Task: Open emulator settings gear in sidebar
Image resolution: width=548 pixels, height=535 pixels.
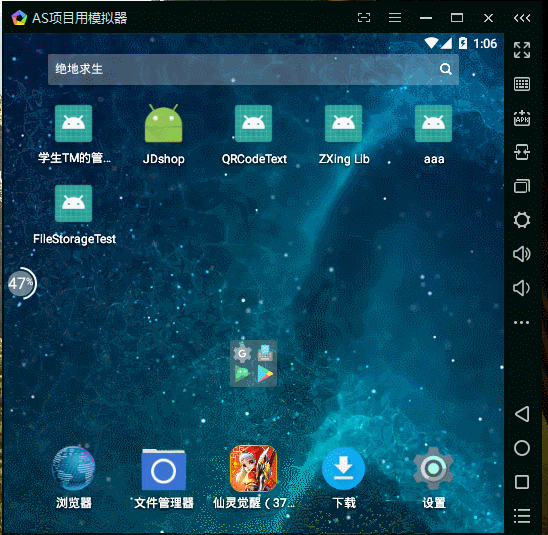Action: point(522,220)
